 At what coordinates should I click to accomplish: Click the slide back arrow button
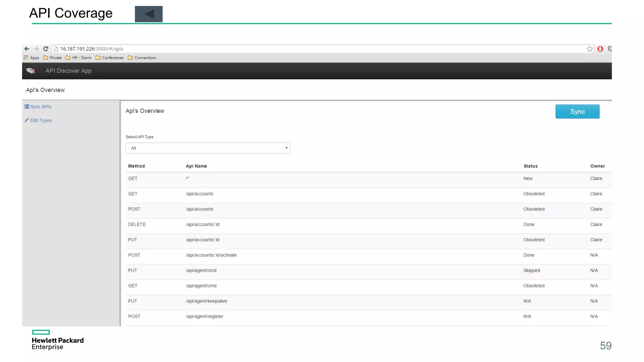click(x=149, y=14)
